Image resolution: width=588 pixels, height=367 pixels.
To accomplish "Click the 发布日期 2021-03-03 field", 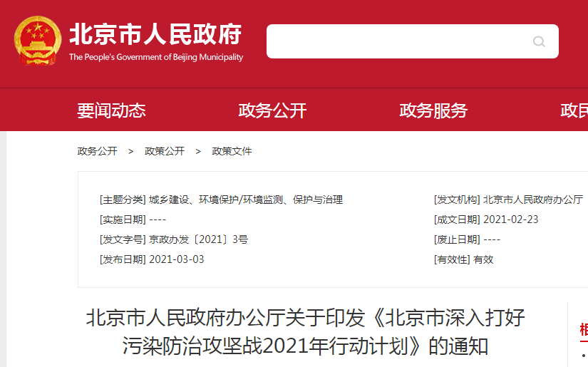I will coord(152,259).
